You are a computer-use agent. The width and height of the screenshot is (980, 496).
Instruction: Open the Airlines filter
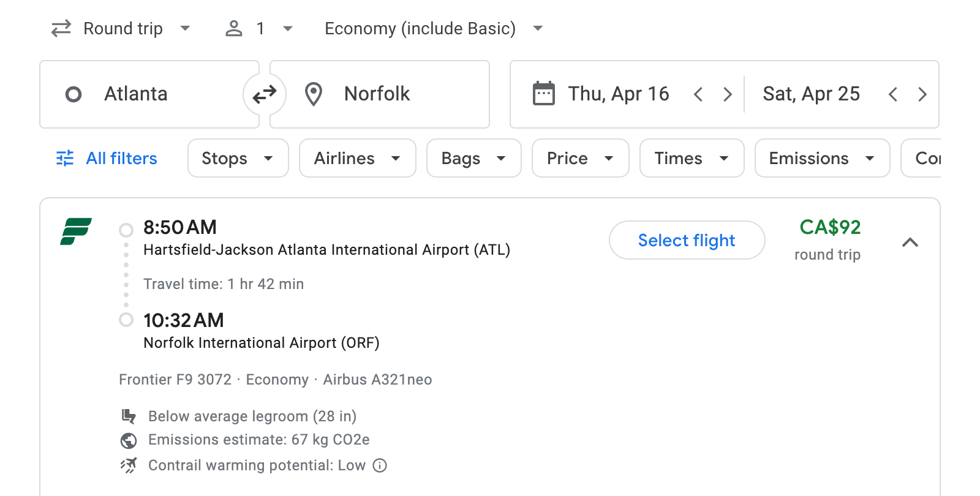tap(357, 158)
